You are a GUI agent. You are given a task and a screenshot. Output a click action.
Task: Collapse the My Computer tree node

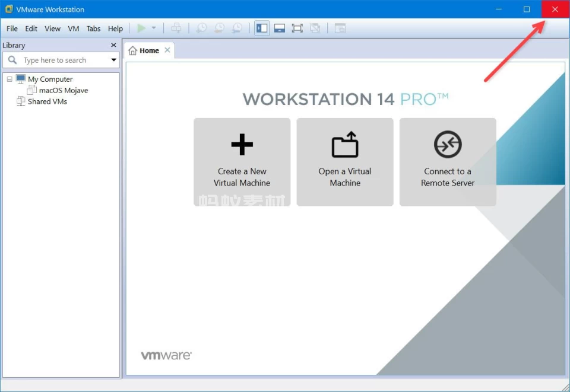coord(9,79)
